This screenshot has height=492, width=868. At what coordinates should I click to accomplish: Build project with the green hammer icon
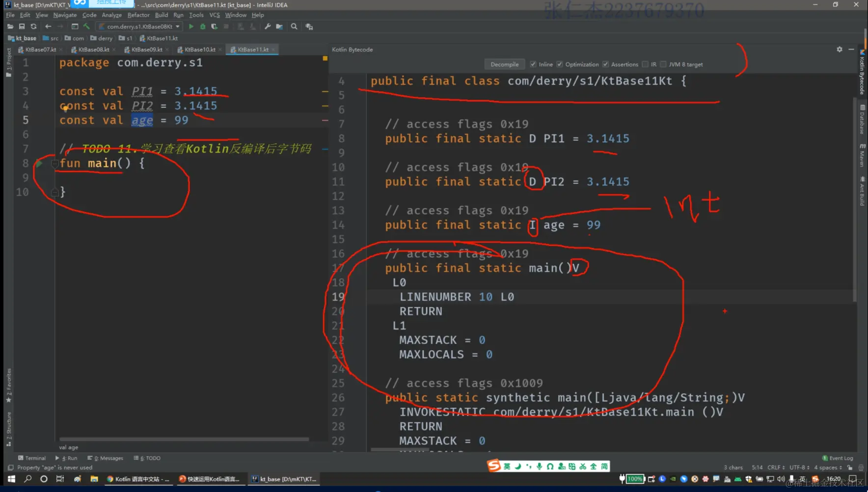(x=86, y=26)
